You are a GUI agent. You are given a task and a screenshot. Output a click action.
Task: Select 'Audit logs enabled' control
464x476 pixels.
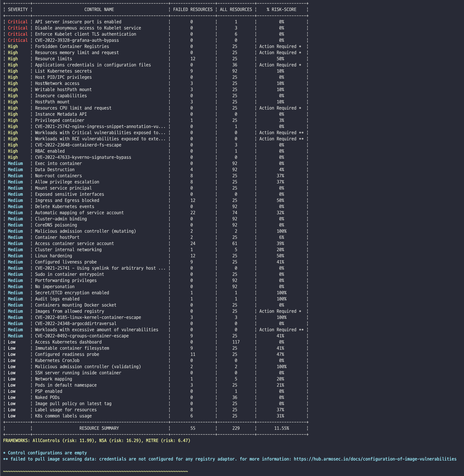point(57,299)
